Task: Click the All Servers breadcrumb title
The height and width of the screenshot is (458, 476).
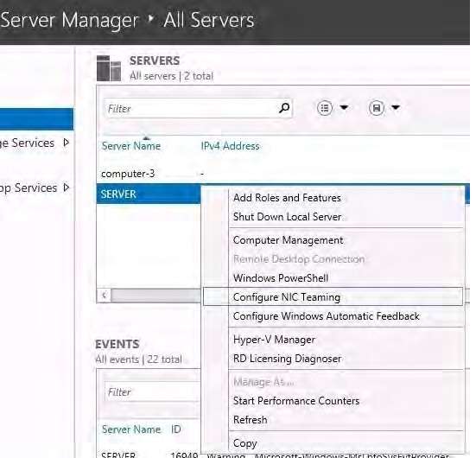Action: click(209, 20)
